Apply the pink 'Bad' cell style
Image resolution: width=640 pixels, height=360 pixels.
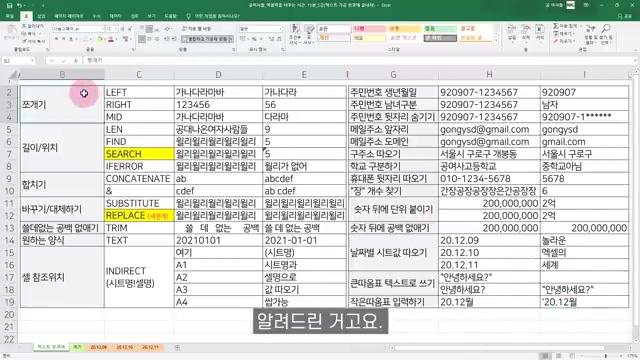click(369, 29)
